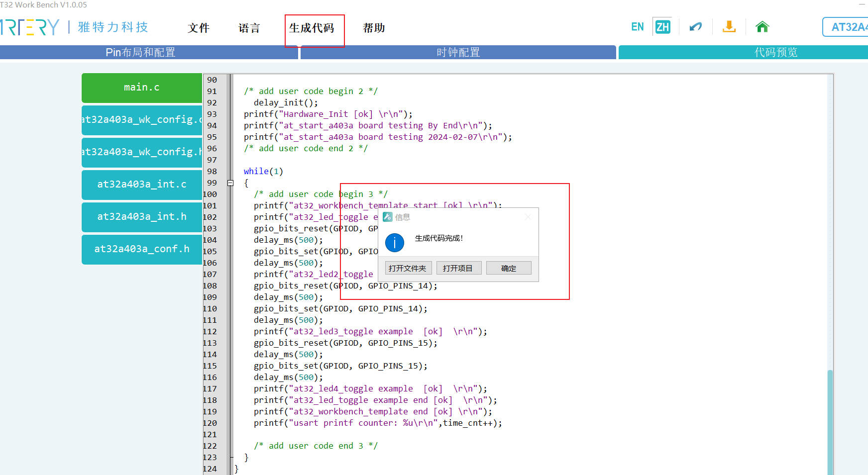Open the 语言 menu

click(249, 28)
